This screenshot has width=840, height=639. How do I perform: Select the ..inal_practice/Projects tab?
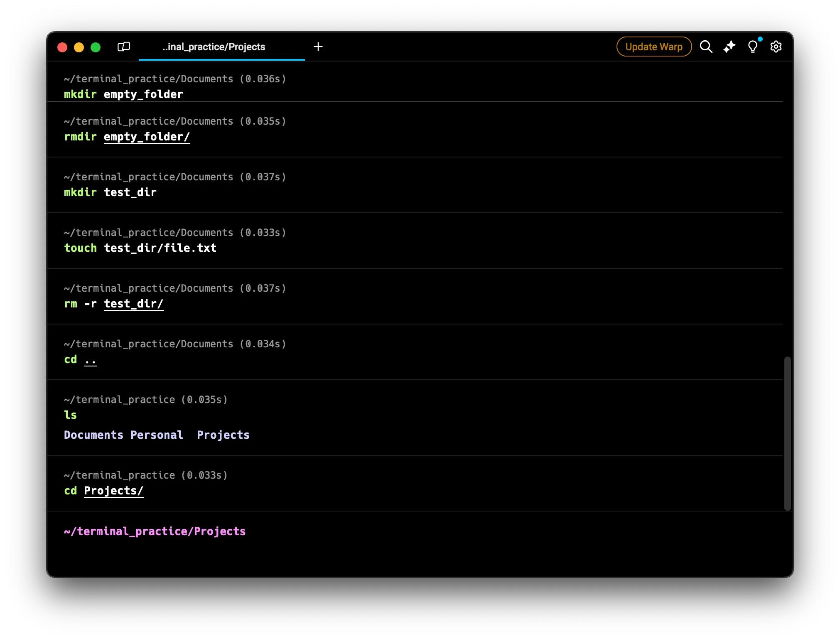(x=214, y=47)
